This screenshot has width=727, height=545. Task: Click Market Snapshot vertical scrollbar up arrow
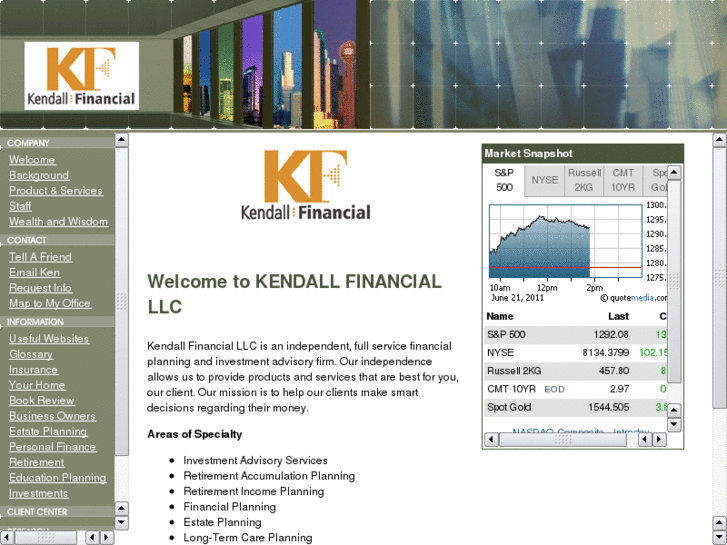tap(674, 173)
